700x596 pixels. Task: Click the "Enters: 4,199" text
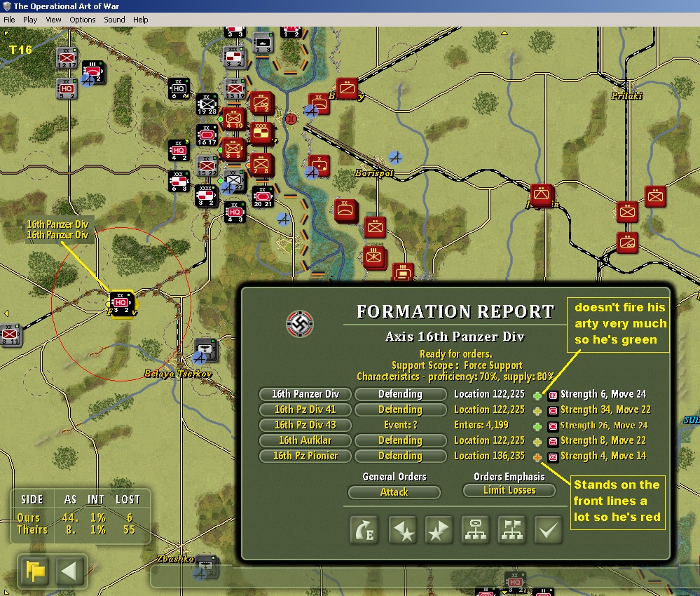tap(481, 425)
